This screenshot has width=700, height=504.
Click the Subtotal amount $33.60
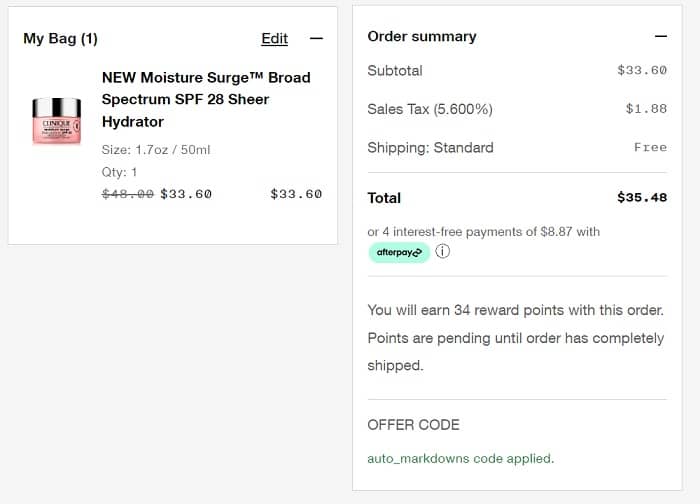(641, 71)
